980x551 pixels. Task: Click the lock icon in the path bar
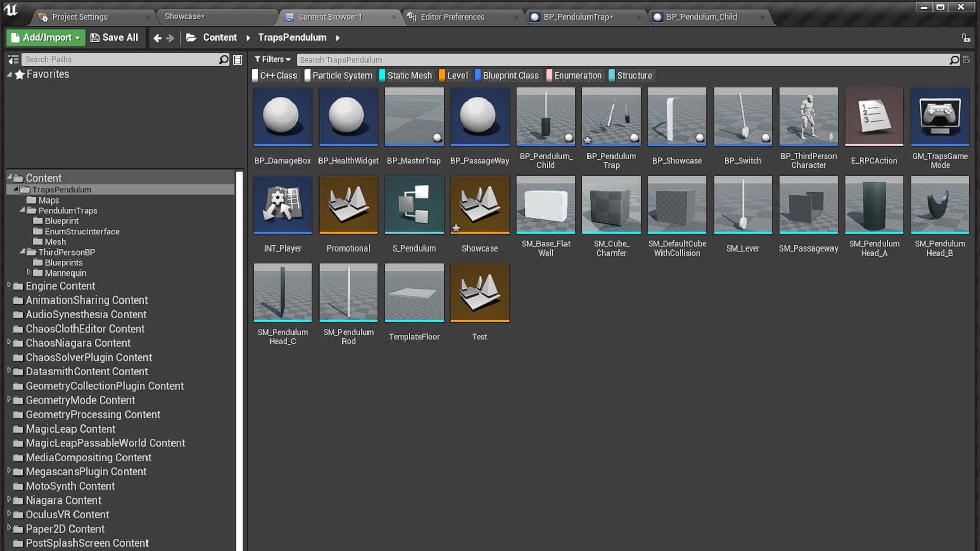coord(965,38)
